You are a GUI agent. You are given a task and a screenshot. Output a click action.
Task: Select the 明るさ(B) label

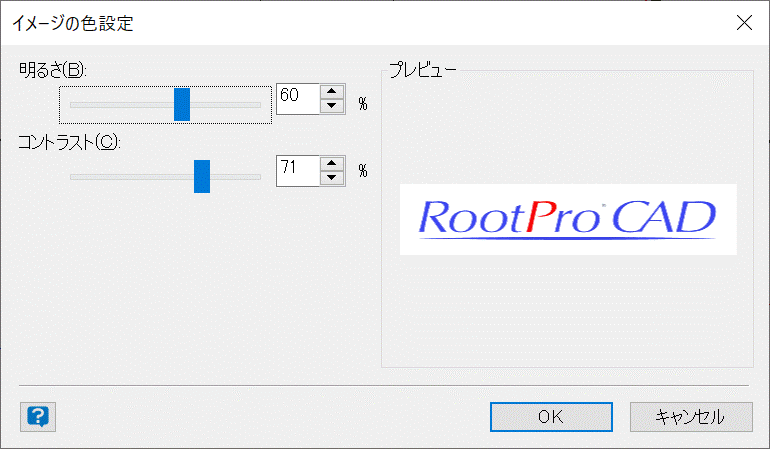point(53,70)
